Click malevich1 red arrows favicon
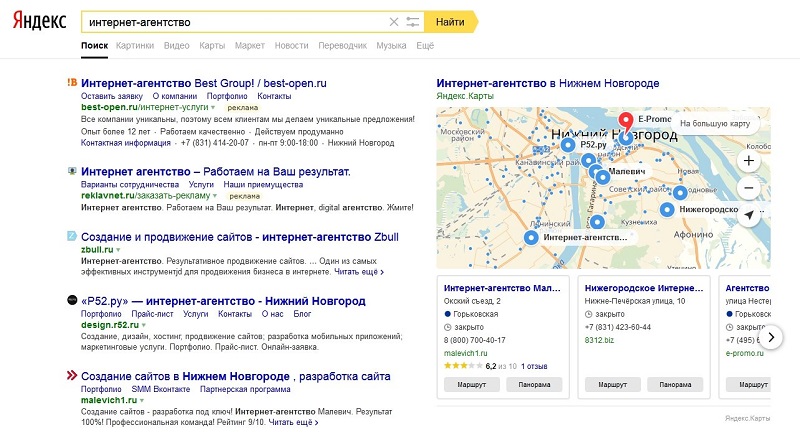The width and height of the screenshot is (800, 437). [72, 376]
